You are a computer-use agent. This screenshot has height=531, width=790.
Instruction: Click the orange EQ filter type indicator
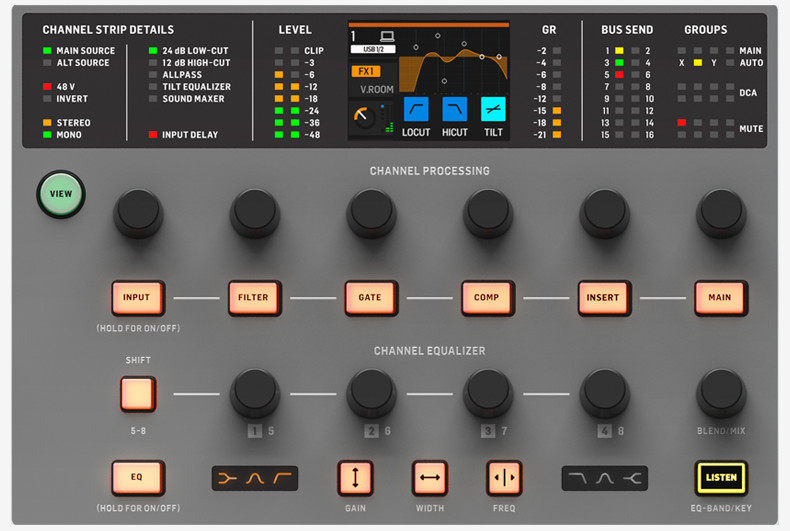(x=255, y=478)
